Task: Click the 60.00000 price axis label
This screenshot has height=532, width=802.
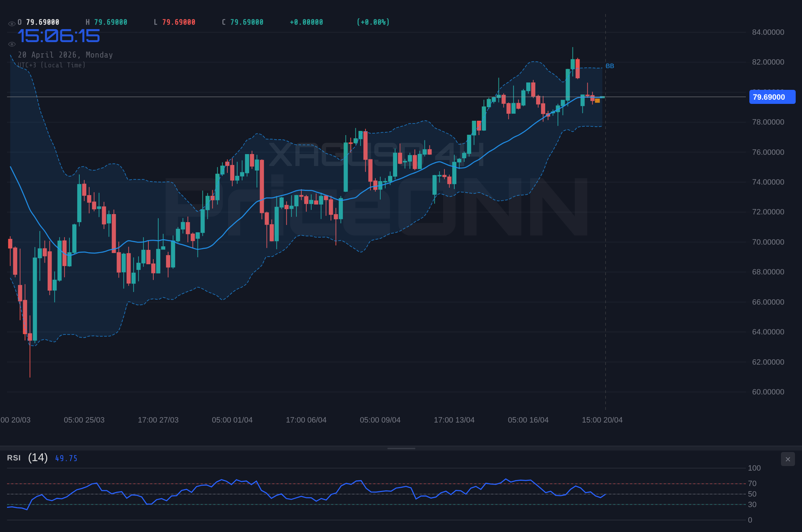Action: click(768, 392)
